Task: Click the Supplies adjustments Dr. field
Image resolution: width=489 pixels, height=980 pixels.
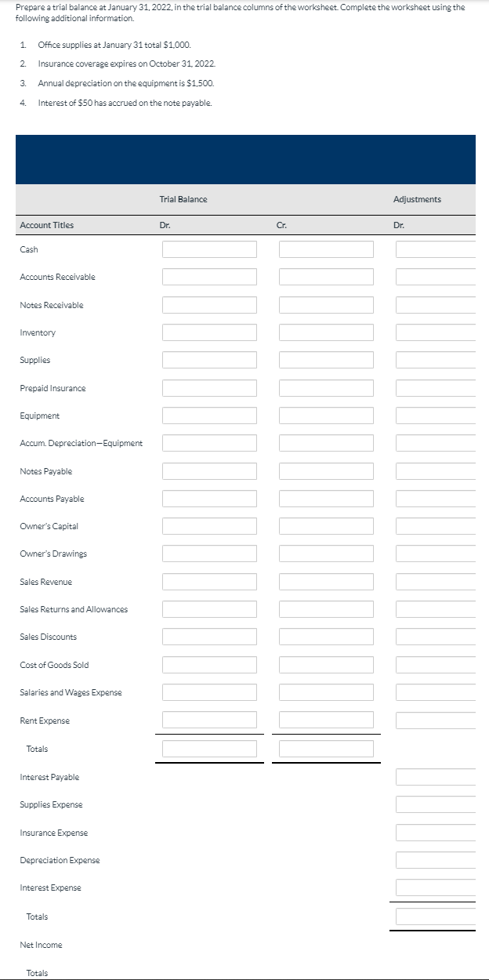Action: click(x=435, y=360)
